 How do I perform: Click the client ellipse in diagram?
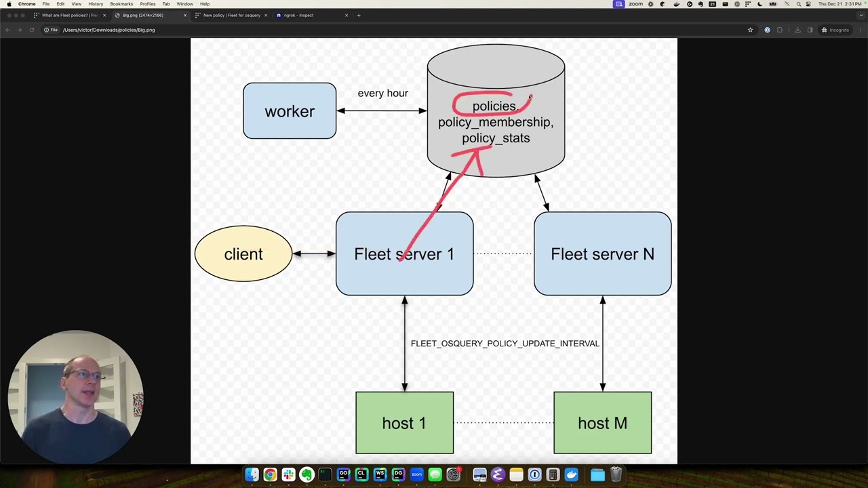point(243,253)
